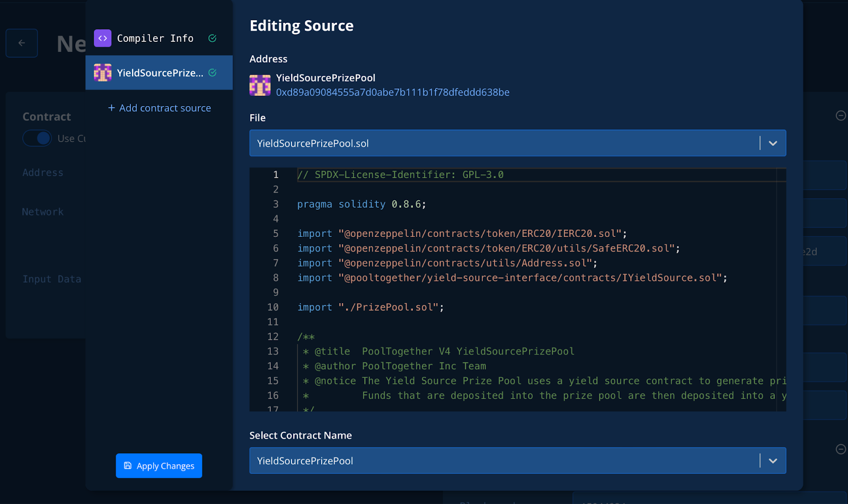Toggle the Use Custom contract switch
The height and width of the screenshot is (504, 848).
(37, 138)
